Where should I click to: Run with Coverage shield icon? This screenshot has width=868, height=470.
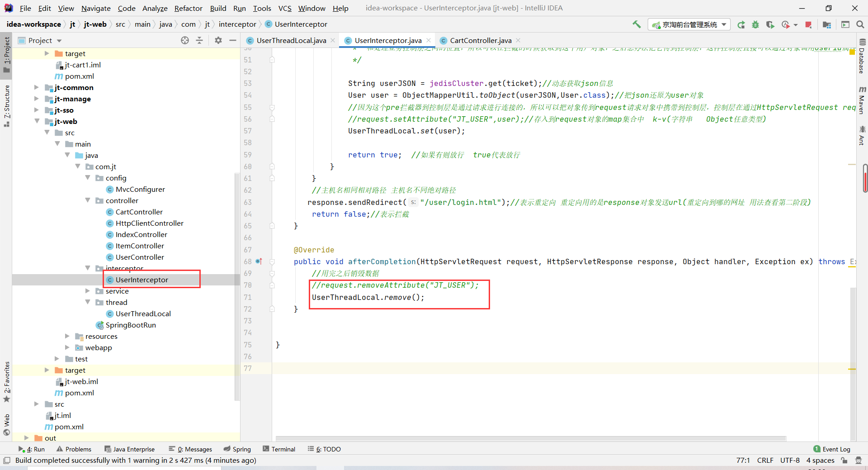pos(770,24)
